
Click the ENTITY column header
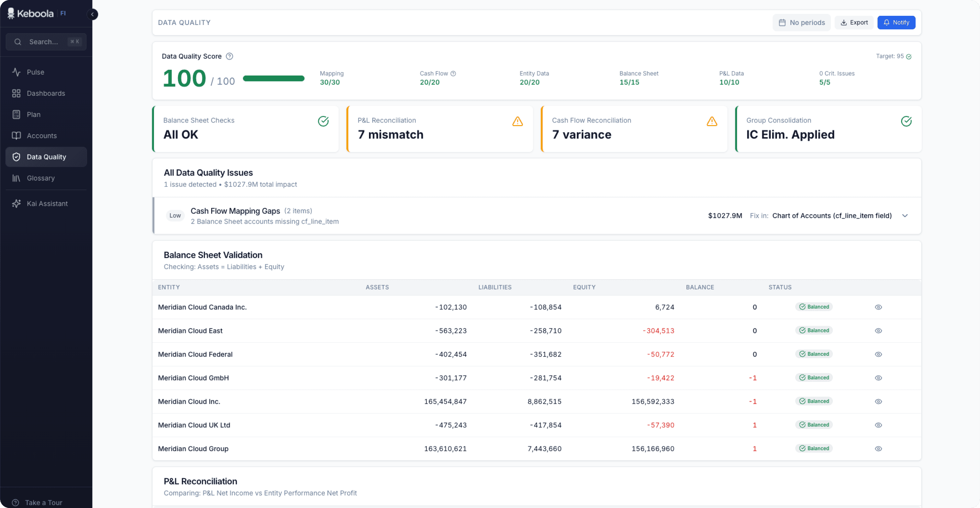tap(169, 287)
